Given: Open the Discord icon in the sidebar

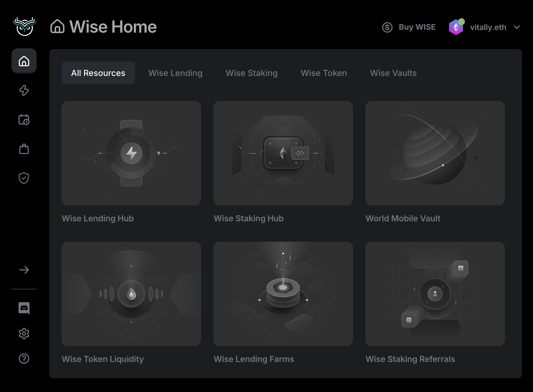Looking at the screenshot, I should (24, 308).
